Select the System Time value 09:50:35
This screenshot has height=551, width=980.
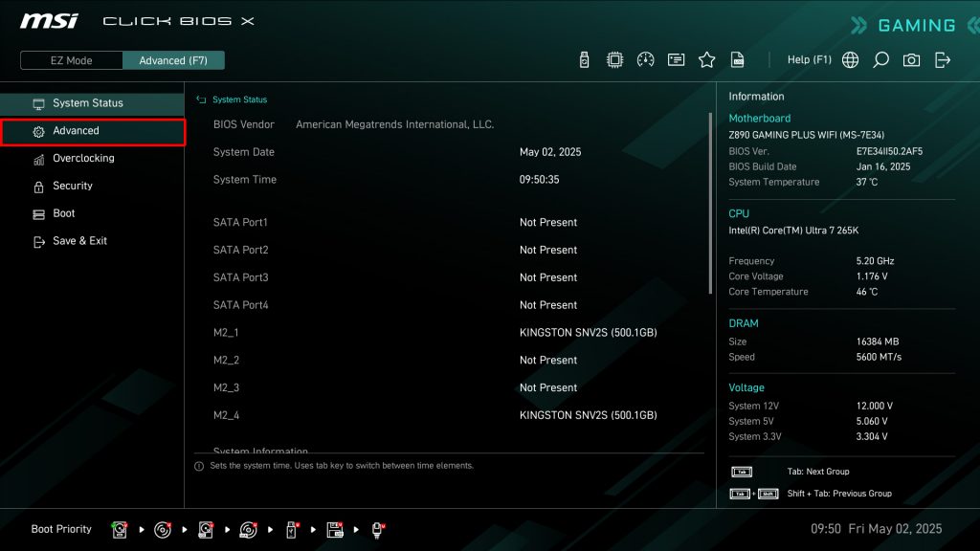point(540,179)
